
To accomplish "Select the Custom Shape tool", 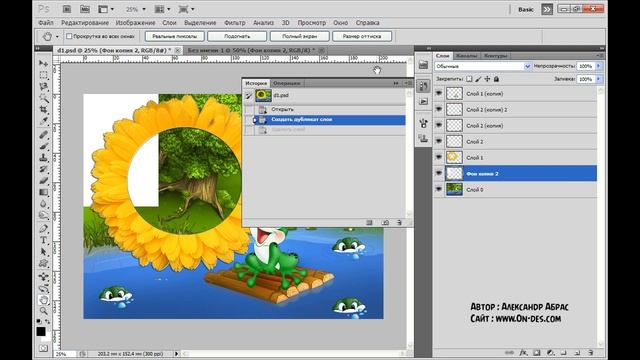I will (x=43, y=263).
